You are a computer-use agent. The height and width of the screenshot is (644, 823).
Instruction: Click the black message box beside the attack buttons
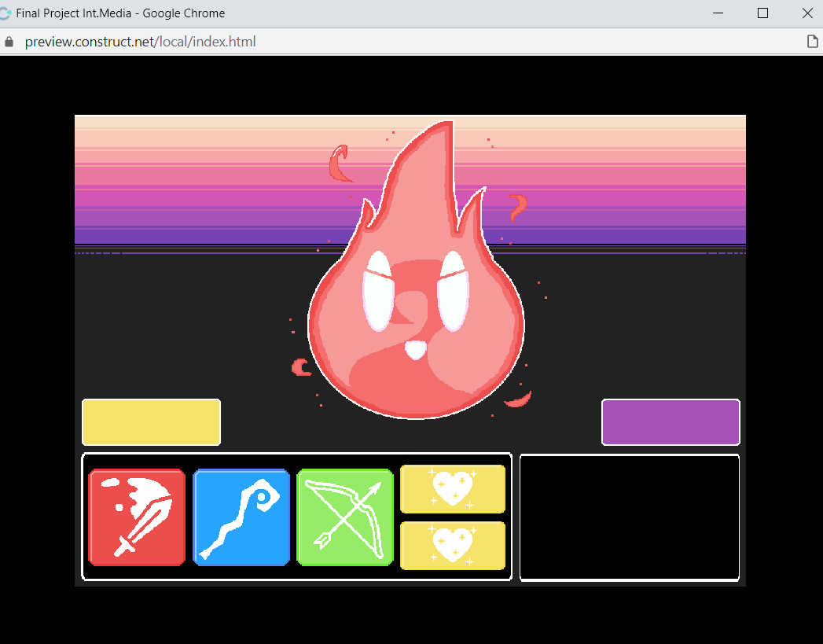tap(630, 517)
